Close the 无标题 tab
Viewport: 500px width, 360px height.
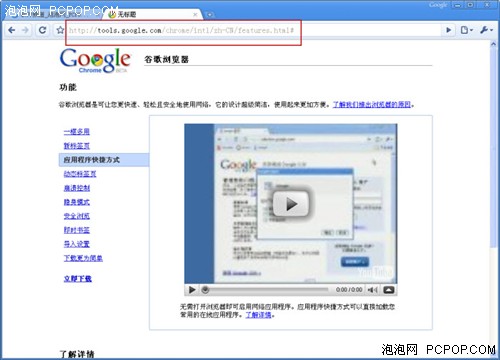pyautogui.click(x=195, y=15)
